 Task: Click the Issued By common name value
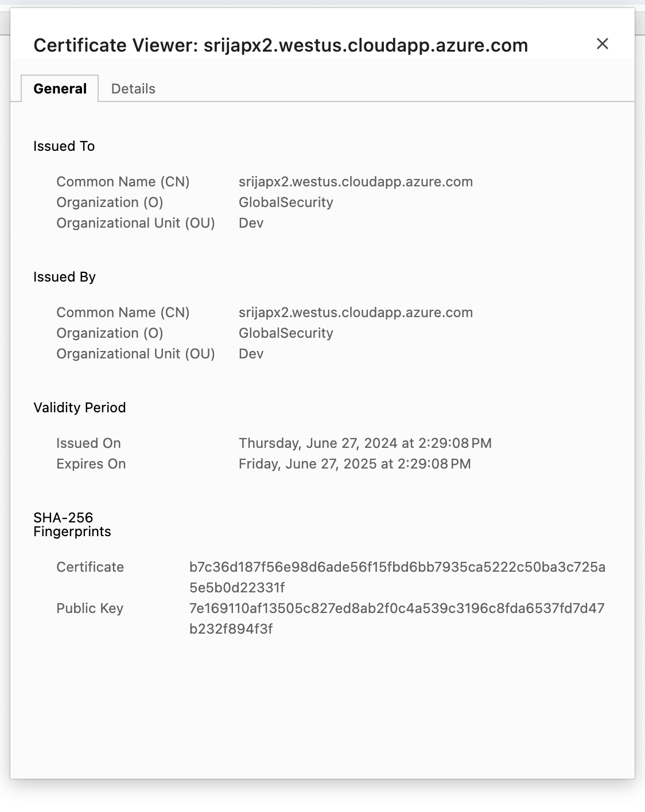356,313
